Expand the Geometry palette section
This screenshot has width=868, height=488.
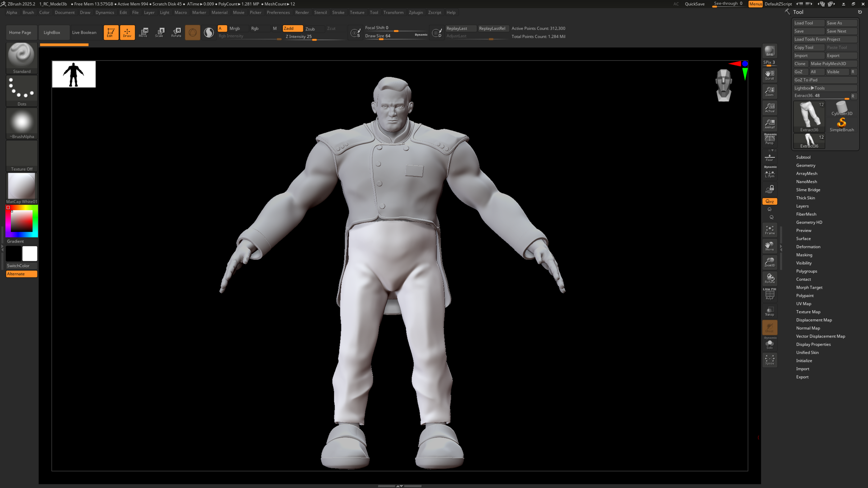[x=806, y=166]
